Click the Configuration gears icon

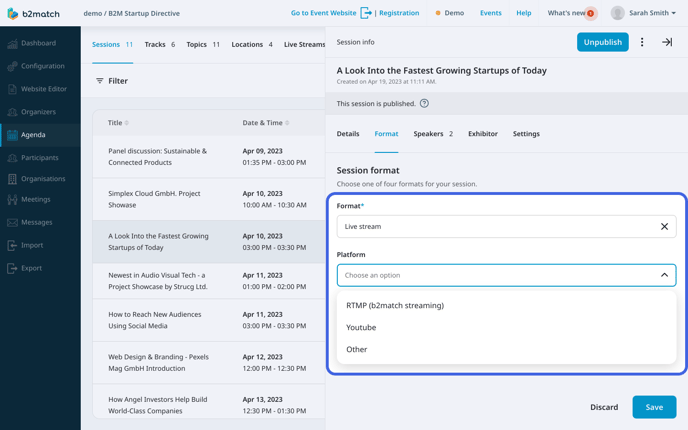(12, 66)
